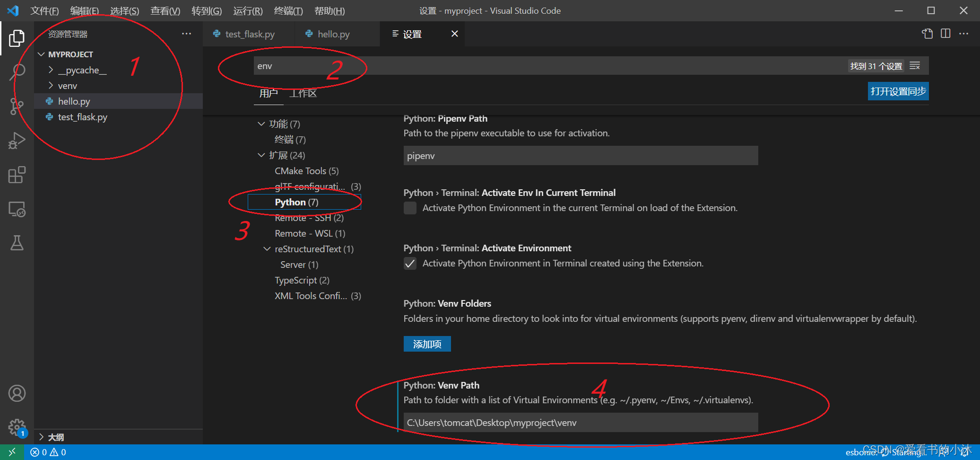980x460 pixels.
Task: Collapse the MYPROJECT folder root
Action: pyautogui.click(x=42, y=54)
